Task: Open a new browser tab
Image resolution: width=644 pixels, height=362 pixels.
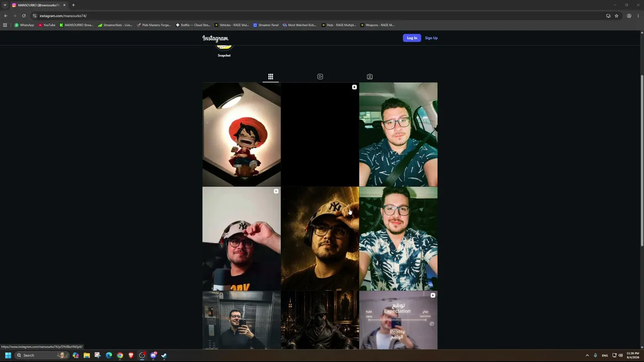Action: tap(73, 5)
